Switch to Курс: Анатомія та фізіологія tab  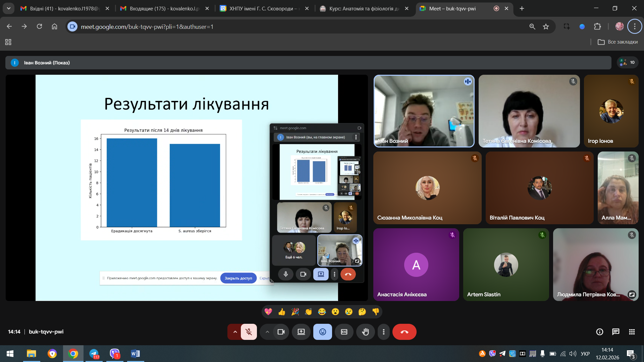click(x=362, y=8)
